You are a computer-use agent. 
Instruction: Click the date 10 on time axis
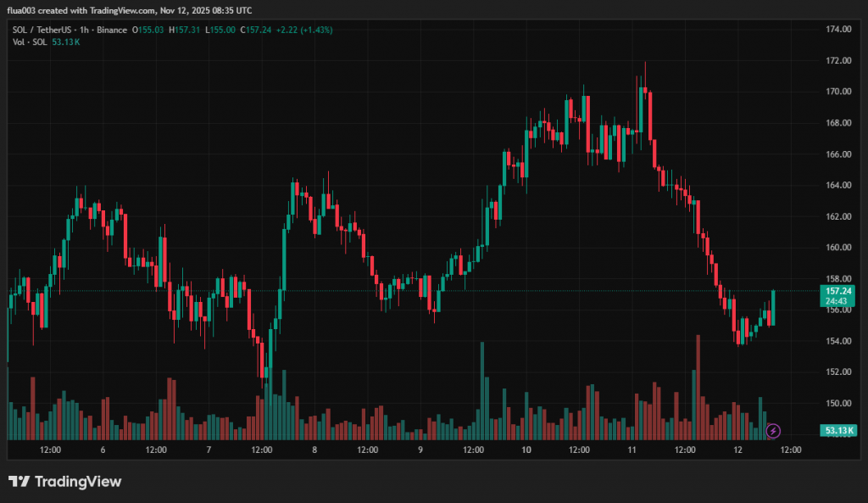point(526,450)
